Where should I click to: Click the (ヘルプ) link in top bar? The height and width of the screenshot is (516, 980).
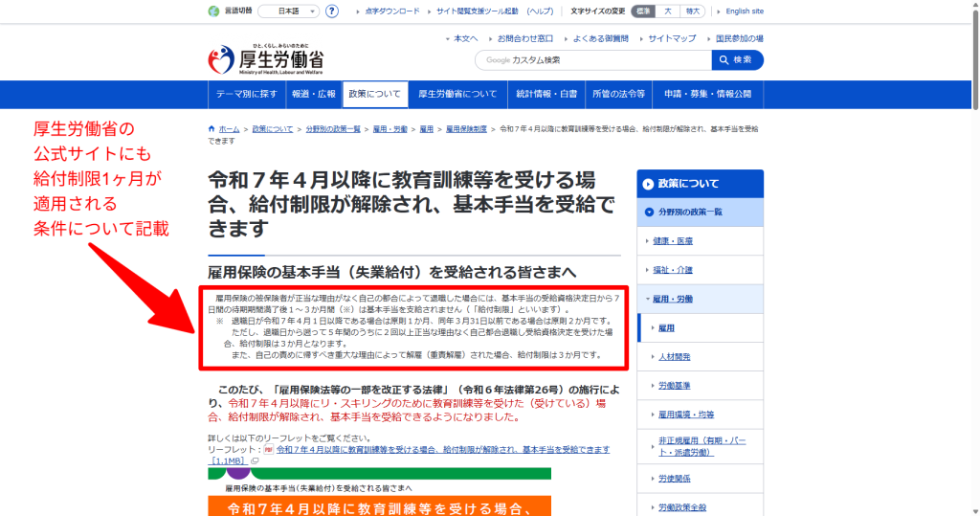tap(540, 11)
